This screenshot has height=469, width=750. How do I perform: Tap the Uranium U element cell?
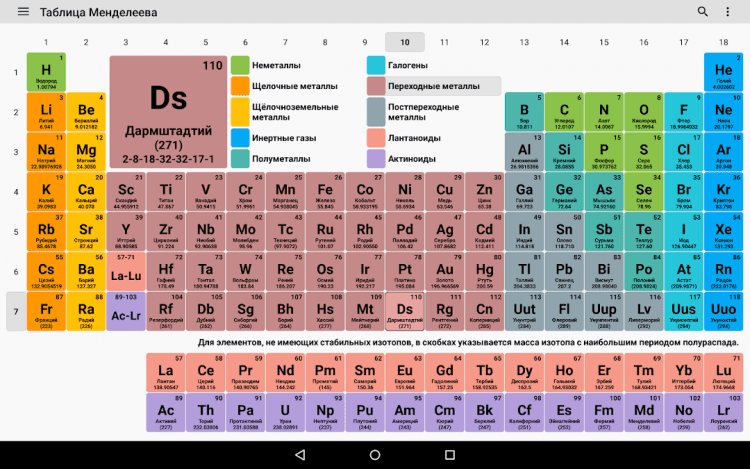tap(285, 413)
